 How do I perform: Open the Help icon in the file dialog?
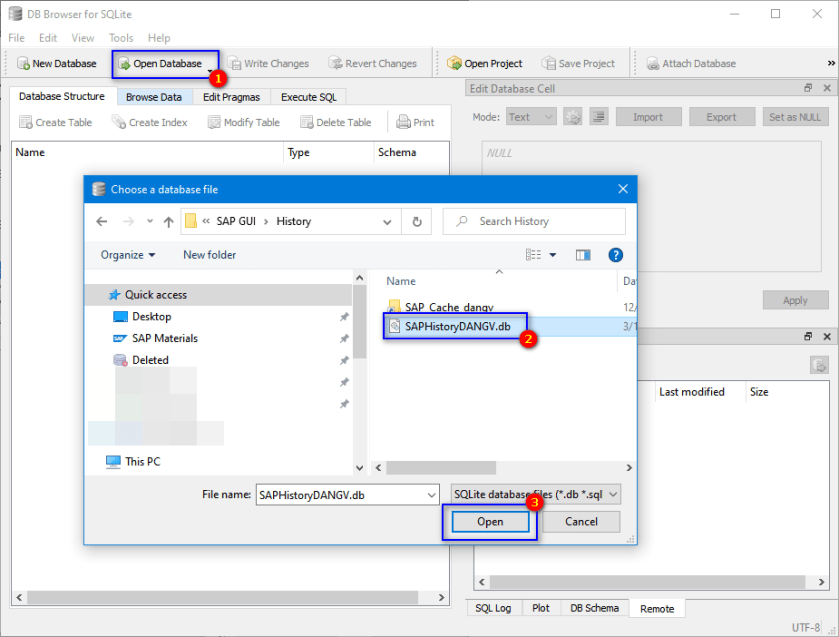pos(615,255)
